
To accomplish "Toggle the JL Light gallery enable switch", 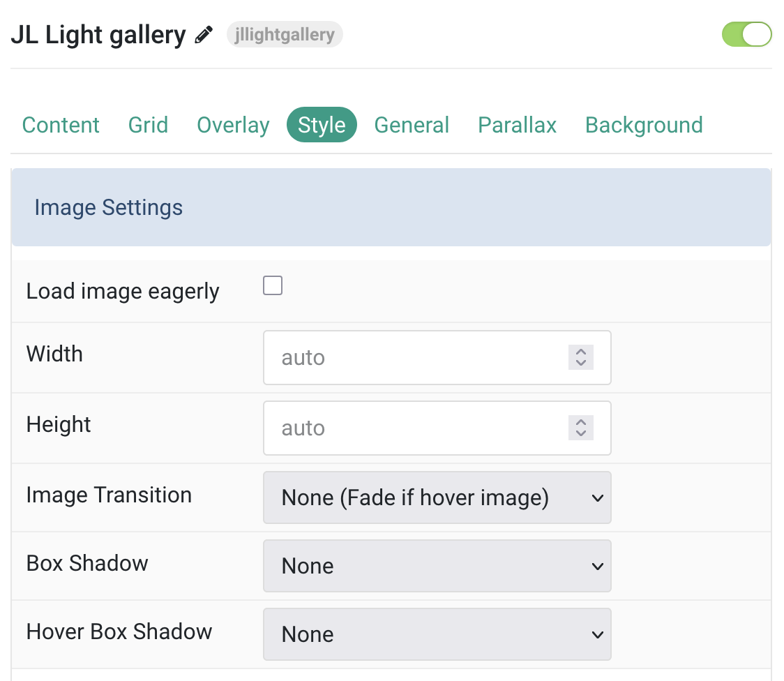I will tap(746, 34).
